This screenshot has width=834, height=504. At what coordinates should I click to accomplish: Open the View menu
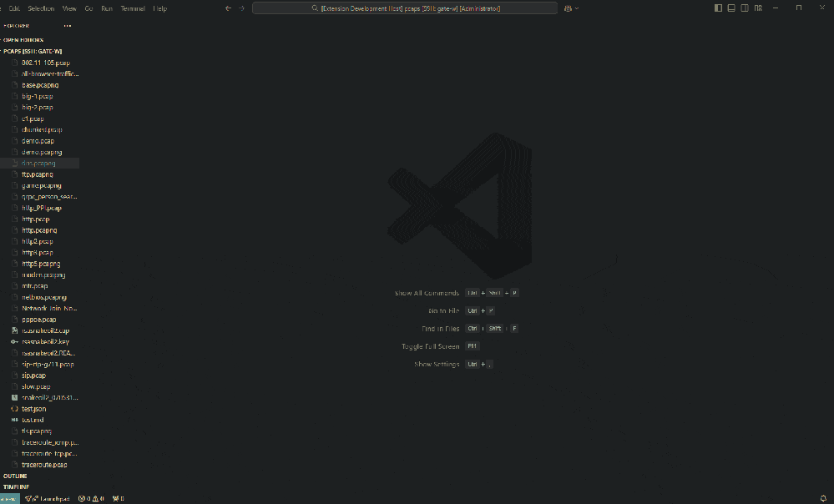pyautogui.click(x=69, y=8)
